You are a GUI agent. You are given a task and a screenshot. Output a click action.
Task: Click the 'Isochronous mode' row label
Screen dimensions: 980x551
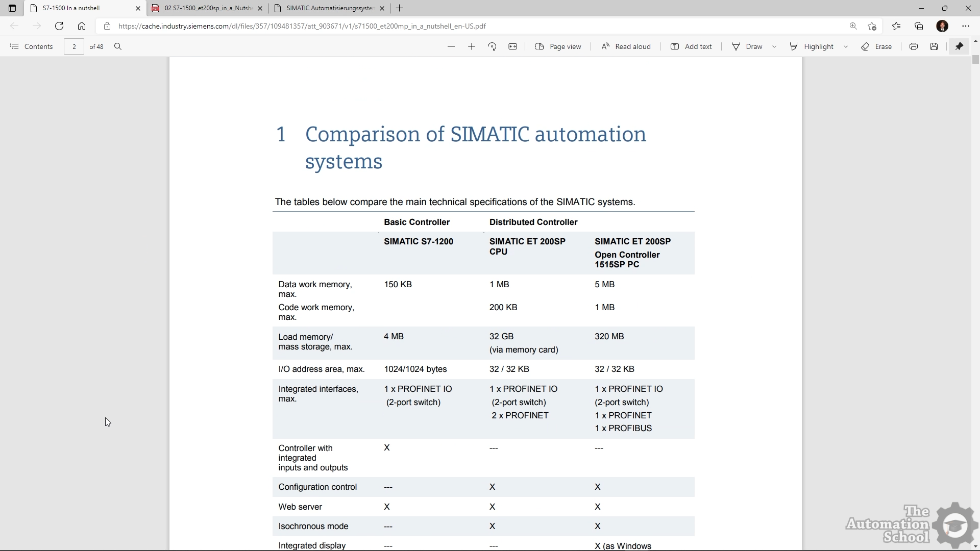[x=313, y=526]
